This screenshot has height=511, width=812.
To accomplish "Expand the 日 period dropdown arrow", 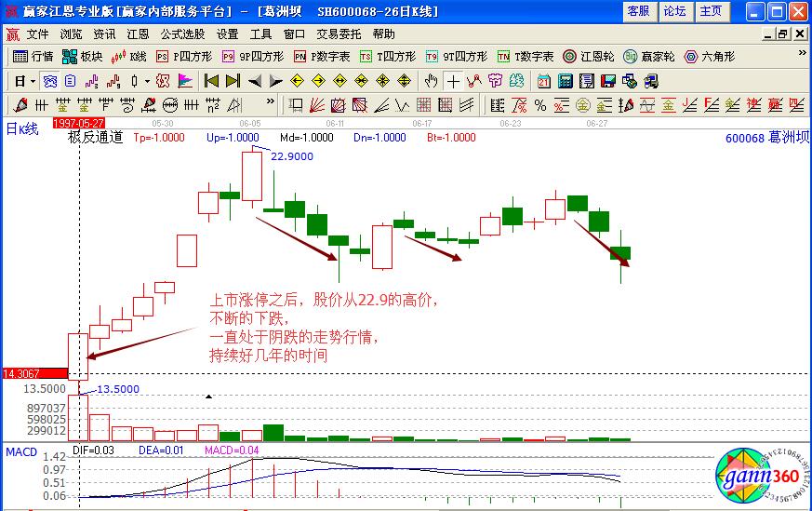I will [31, 80].
